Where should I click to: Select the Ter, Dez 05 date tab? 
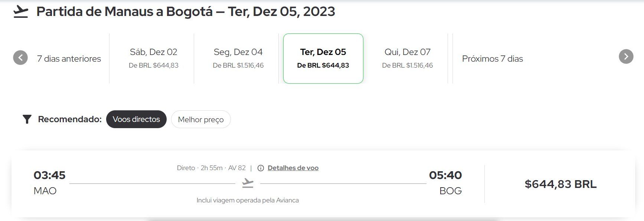(x=323, y=58)
